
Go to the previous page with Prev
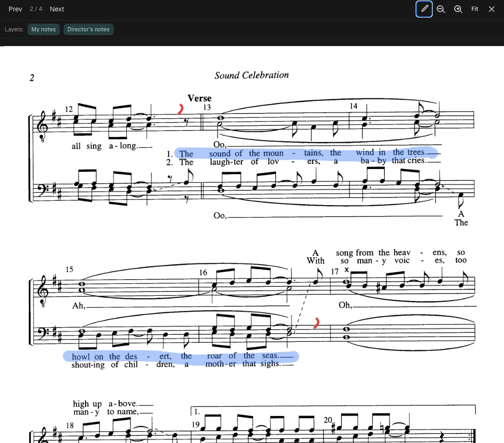pos(15,9)
